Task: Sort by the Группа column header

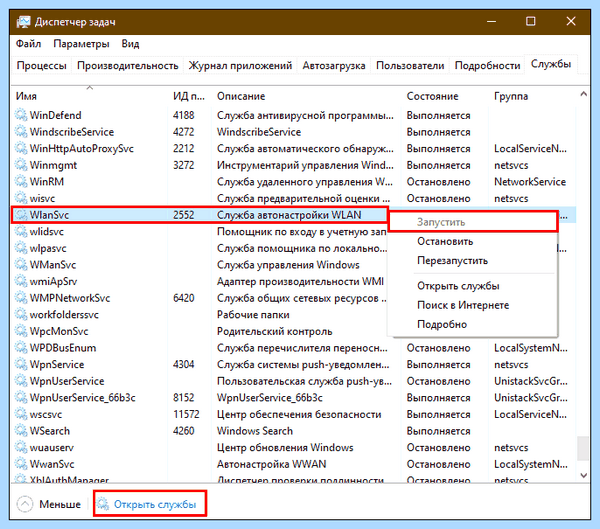Action: point(532,96)
